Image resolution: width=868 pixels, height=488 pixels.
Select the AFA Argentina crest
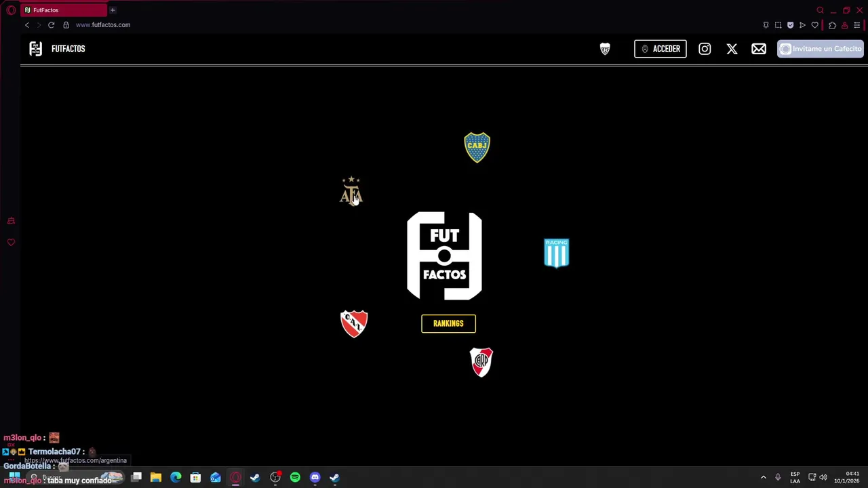pyautogui.click(x=351, y=191)
